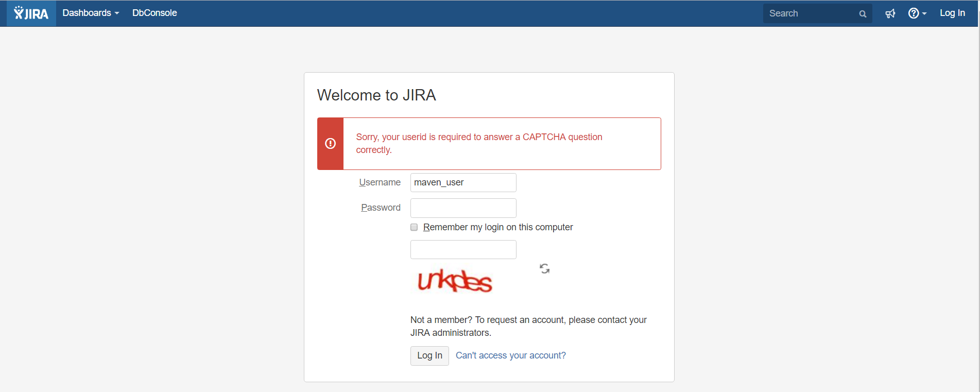Open the feedback megaphone icon
Viewport: 980px width, 392px height.
pyautogui.click(x=890, y=13)
